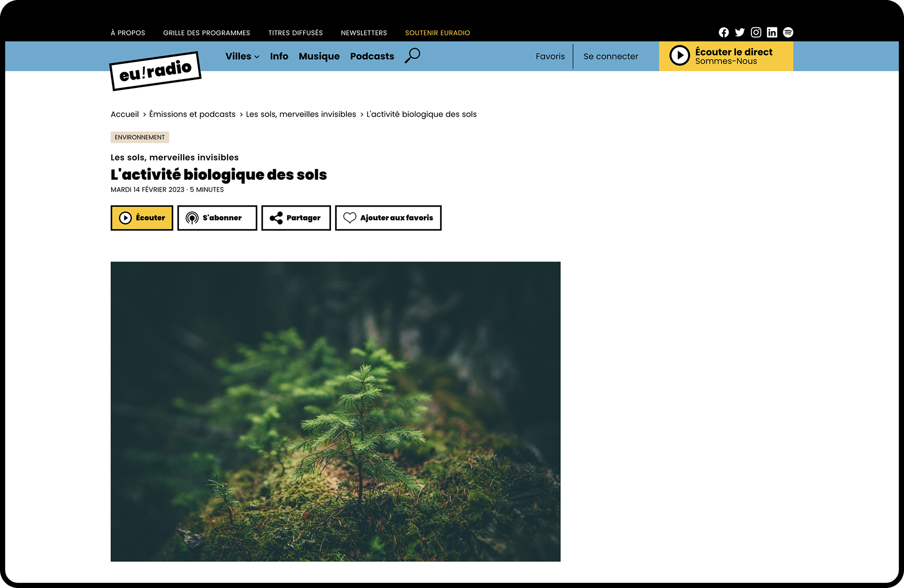904x588 pixels.
Task: Click the show name above the title
Action: [x=175, y=158]
